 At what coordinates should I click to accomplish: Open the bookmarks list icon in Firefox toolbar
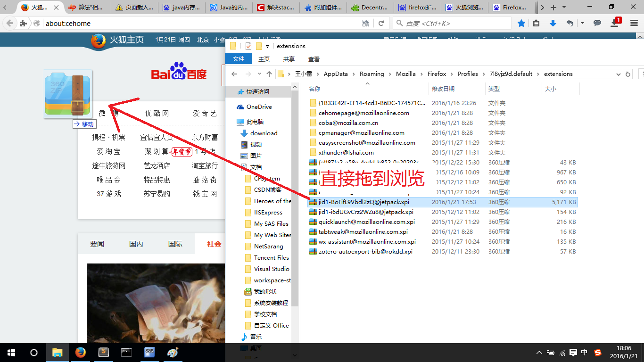[x=536, y=23]
